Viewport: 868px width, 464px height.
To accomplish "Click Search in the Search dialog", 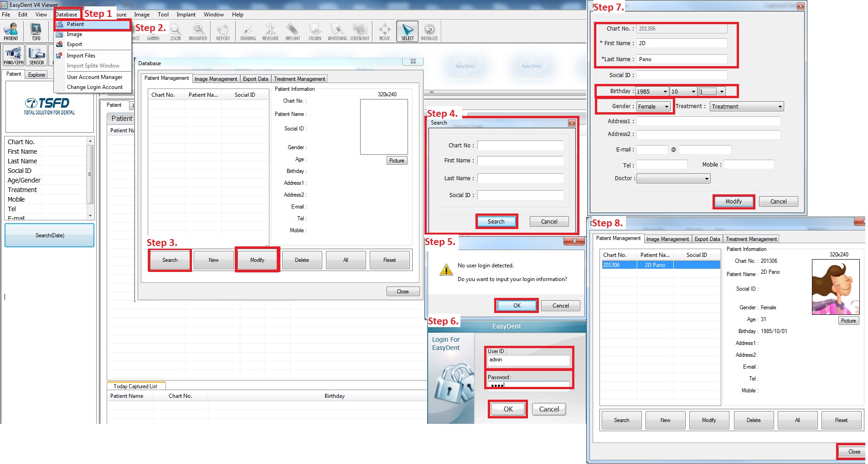I will (x=496, y=222).
